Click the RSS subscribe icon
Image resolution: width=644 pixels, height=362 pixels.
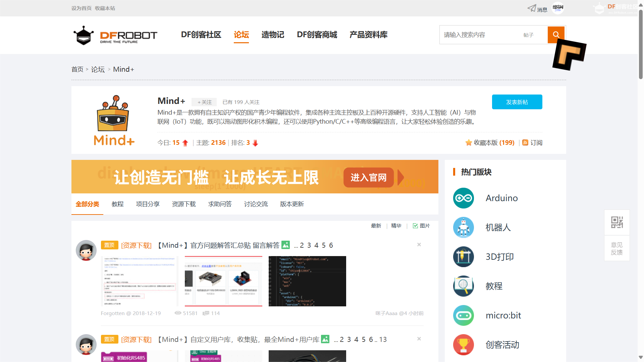[x=525, y=142]
